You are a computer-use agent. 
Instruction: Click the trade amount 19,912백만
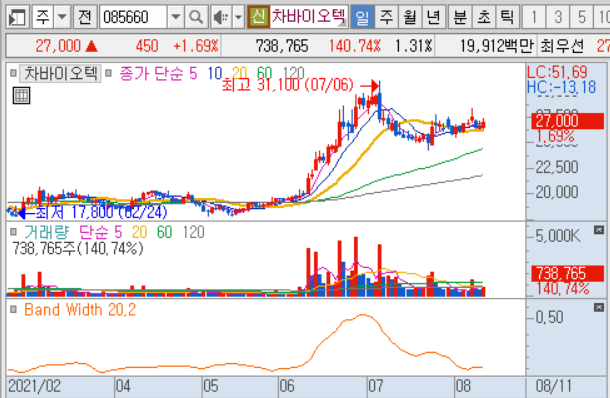pos(497,46)
